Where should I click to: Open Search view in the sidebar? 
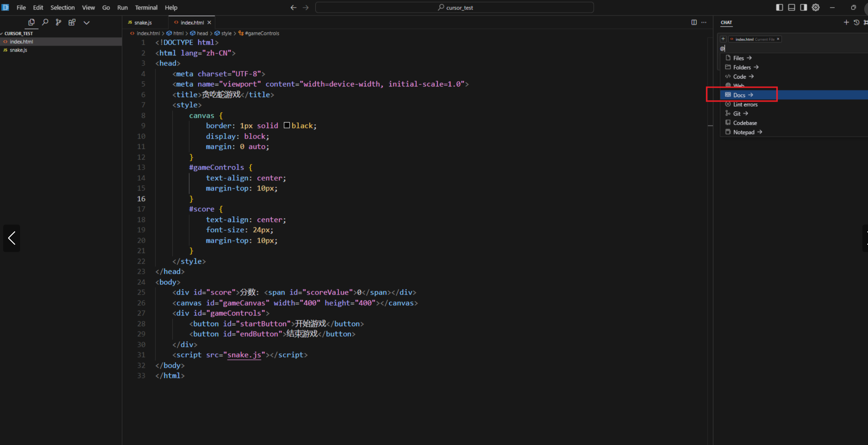45,22
